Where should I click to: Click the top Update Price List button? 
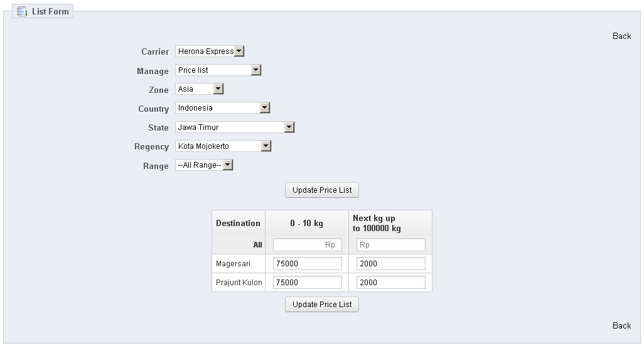(322, 190)
